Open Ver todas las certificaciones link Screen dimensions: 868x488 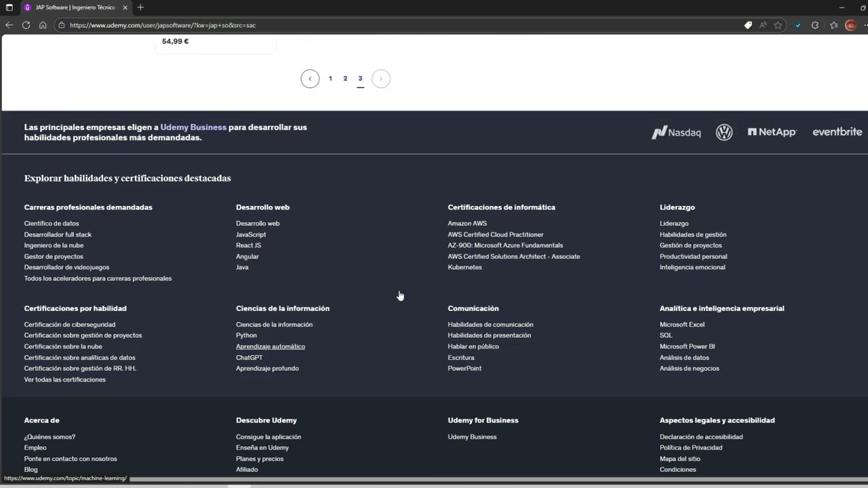click(x=65, y=380)
